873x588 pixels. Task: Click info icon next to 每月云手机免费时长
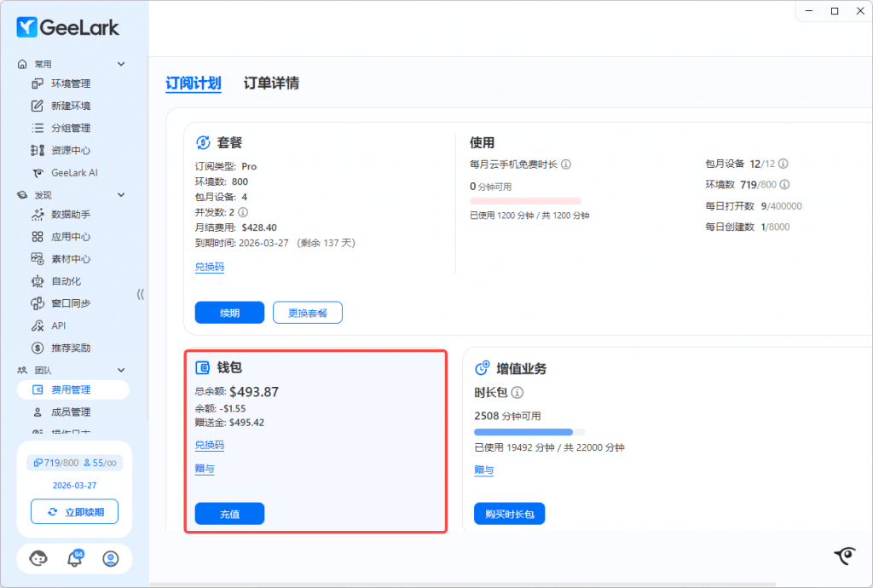point(566,164)
